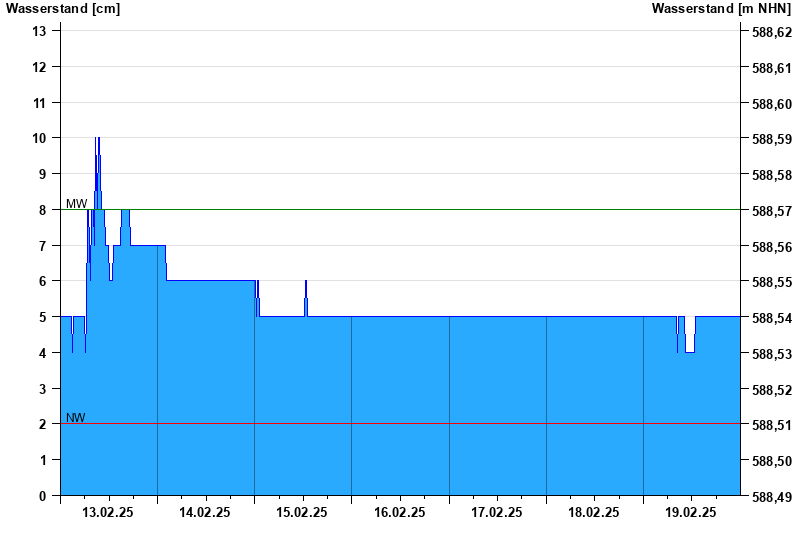Viewport: 800px width, 550px height.
Task: Click right axis value 588,50
Action: (772, 461)
